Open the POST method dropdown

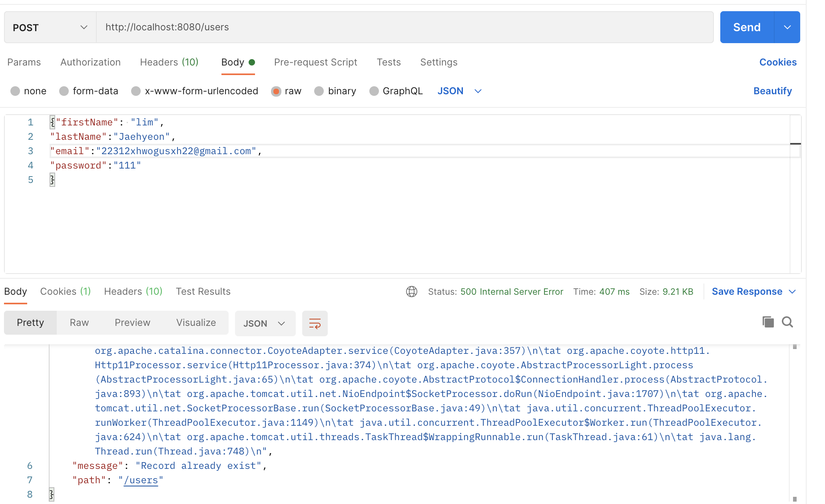coord(50,27)
